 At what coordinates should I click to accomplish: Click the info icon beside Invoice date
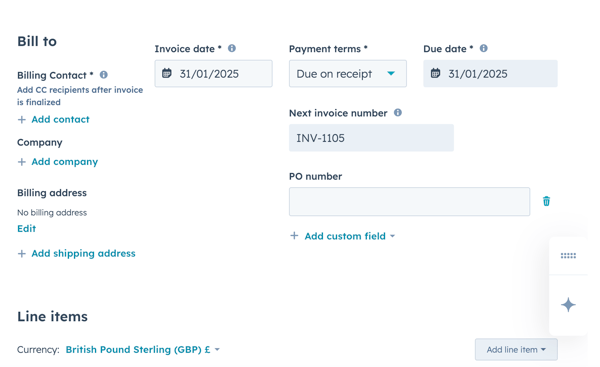tap(232, 48)
